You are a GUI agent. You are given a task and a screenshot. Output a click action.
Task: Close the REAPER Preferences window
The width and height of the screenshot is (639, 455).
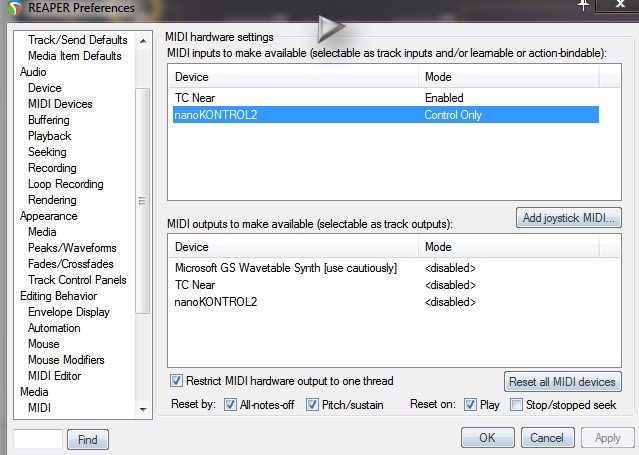click(x=619, y=4)
